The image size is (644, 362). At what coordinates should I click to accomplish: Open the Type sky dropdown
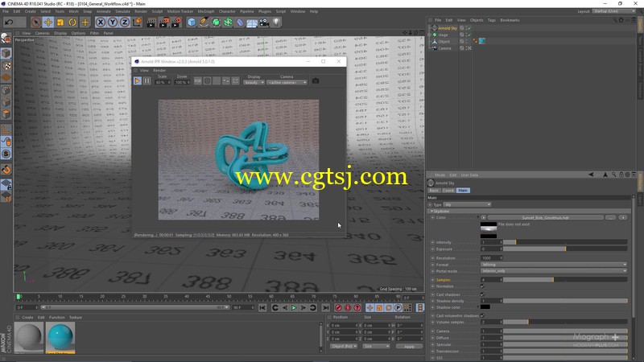point(467,204)
